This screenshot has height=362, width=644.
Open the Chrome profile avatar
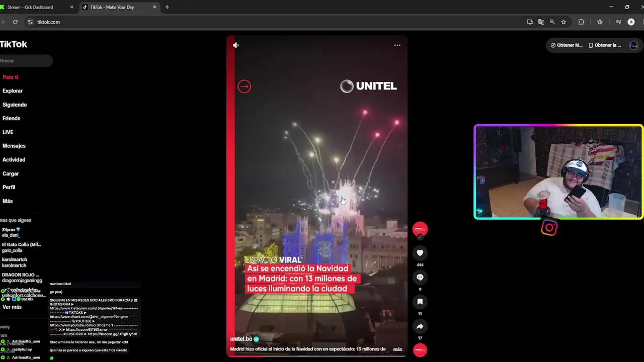631,22
